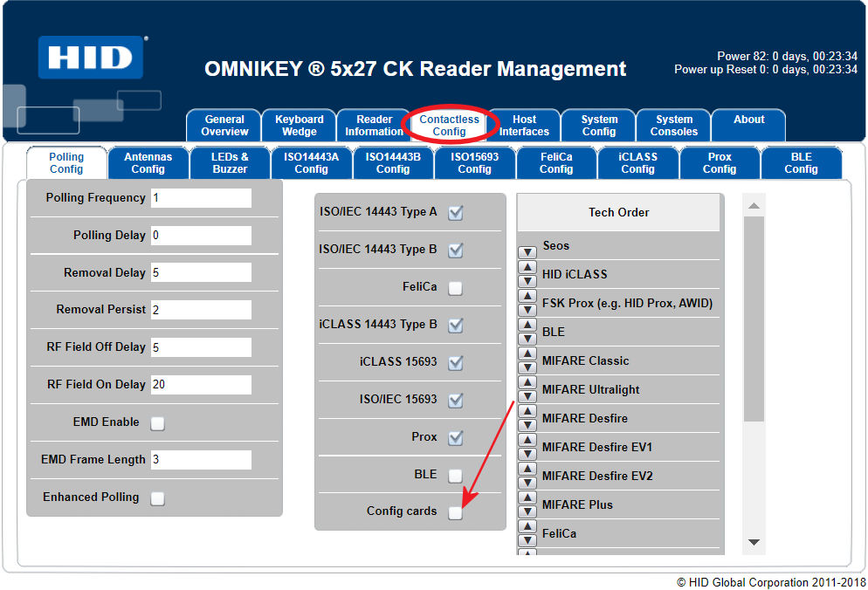Move MIFARE Plus up in Tech Order
868x590 pixels.
click(527, 497)
